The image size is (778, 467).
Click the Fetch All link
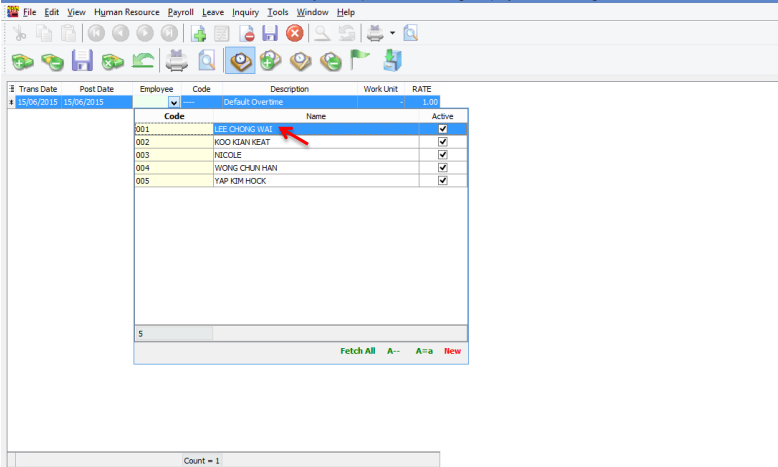pyautogui.click(x=358, y=351)
